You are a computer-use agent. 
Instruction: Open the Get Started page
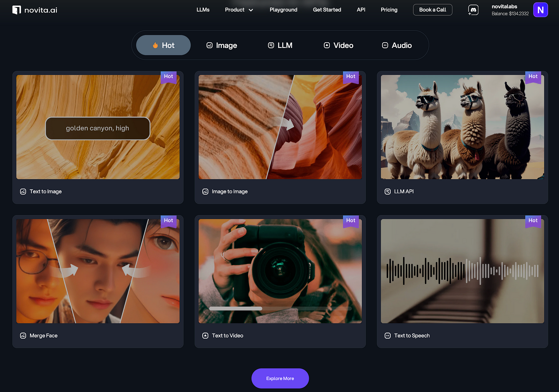[327, 10]
